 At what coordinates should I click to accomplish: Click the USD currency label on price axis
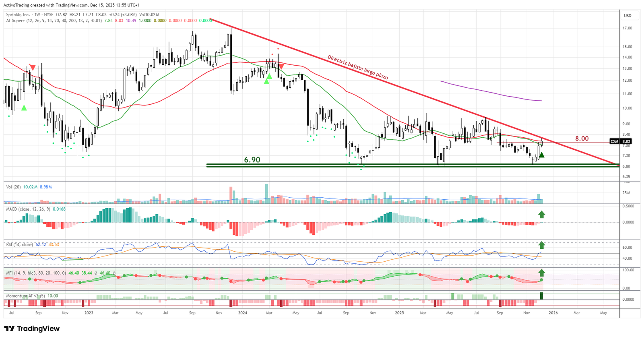tap(627, 16)
